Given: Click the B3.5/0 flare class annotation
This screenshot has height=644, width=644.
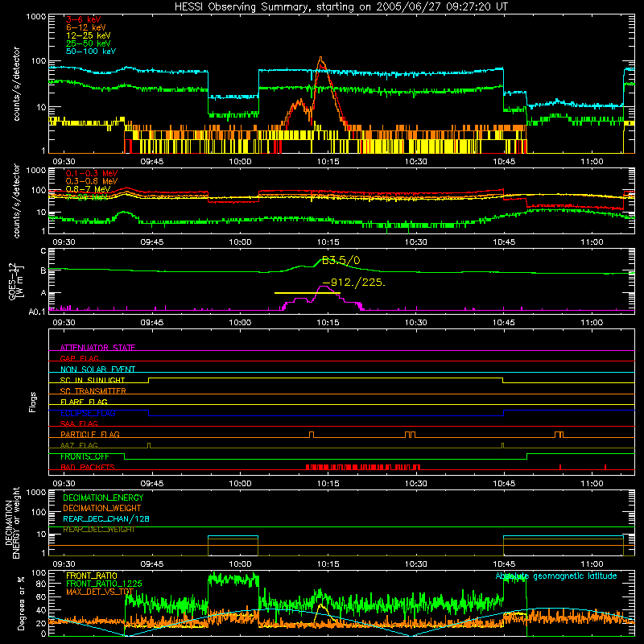Looking at the screenshot, I should point(341,260).
